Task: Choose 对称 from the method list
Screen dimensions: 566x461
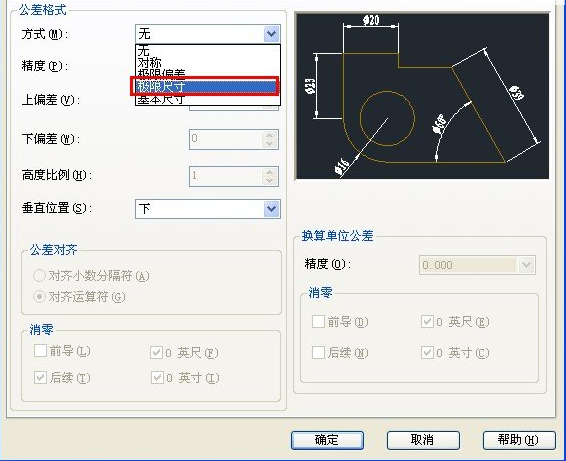Action: click(x=208, y=62)
